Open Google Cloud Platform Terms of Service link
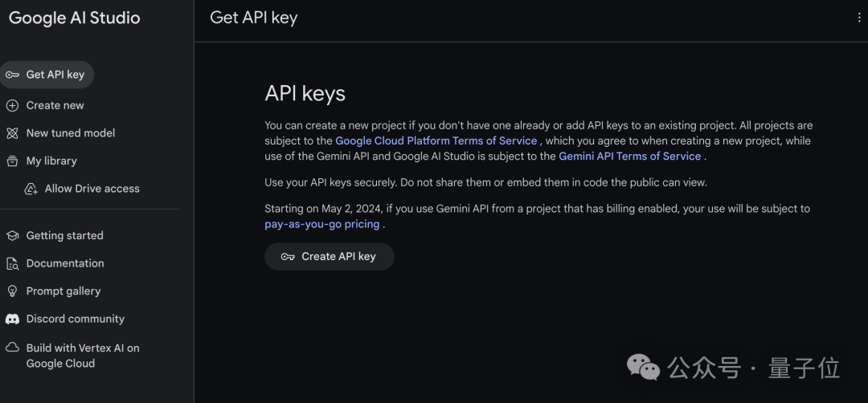The width and height of the screenshot is (868, 403). 436,141
